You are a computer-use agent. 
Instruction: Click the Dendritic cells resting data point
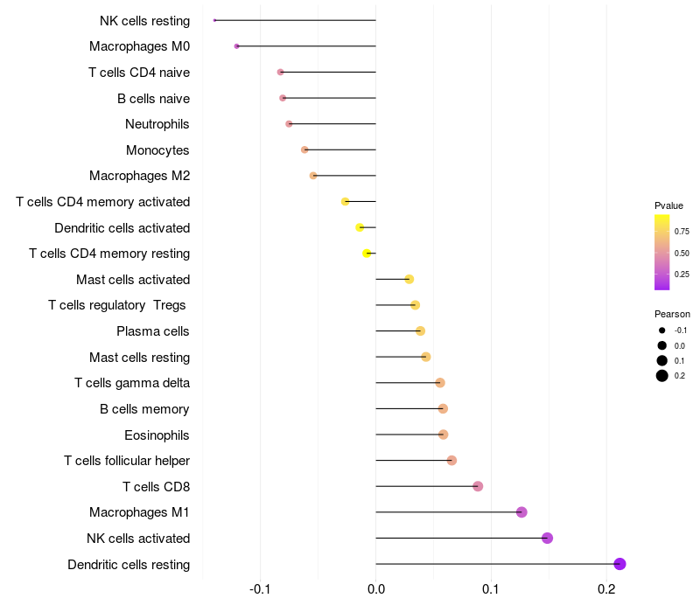click(x=619, y=564)
